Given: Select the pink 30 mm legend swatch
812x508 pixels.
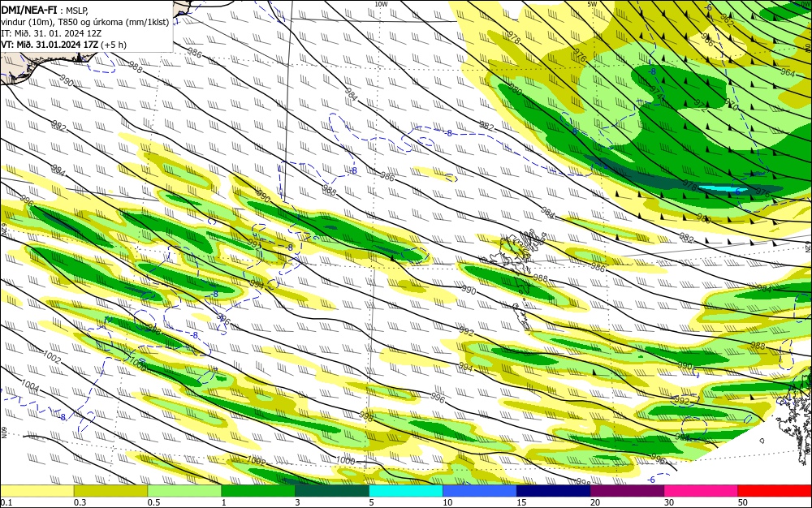Looking at the screenshot, I should coord(701,490).
